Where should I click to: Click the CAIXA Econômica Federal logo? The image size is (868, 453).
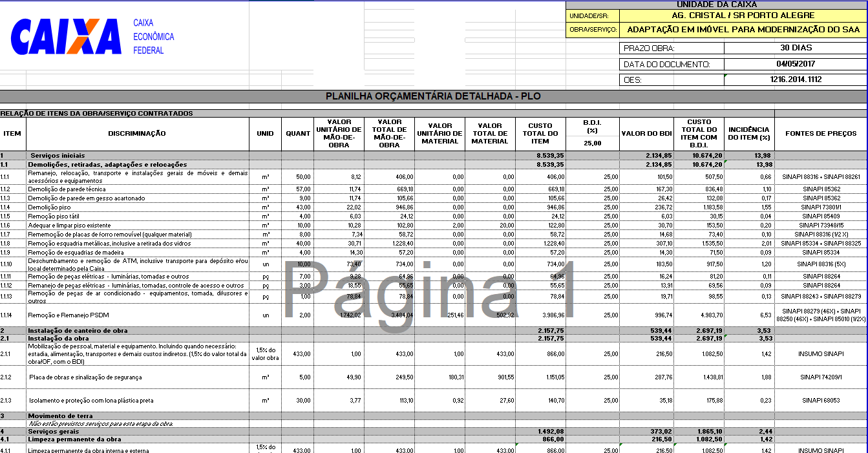92,37
